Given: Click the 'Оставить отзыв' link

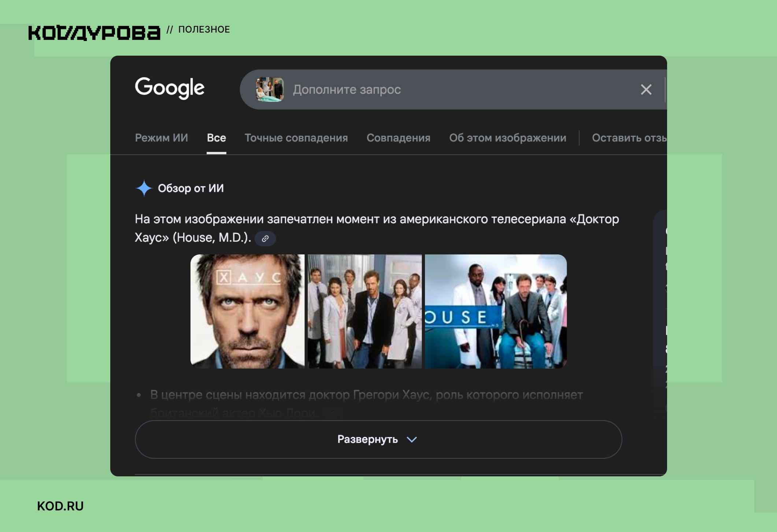Looking at the screenshot, I should click(629, 138).
